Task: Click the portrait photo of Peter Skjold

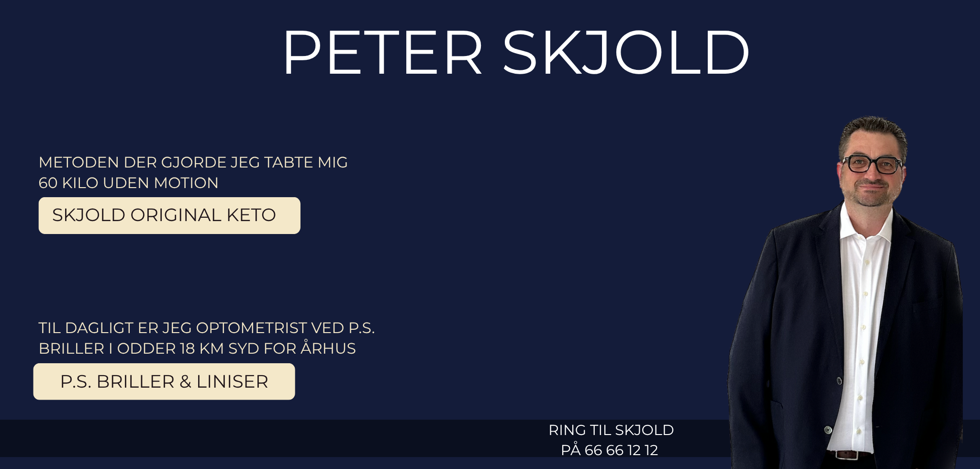Action: 846,292
